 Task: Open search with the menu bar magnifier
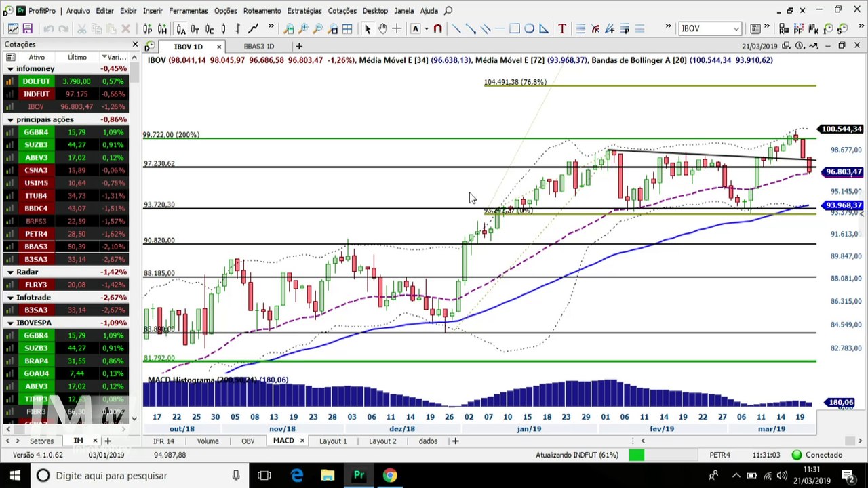pos(448,11)
